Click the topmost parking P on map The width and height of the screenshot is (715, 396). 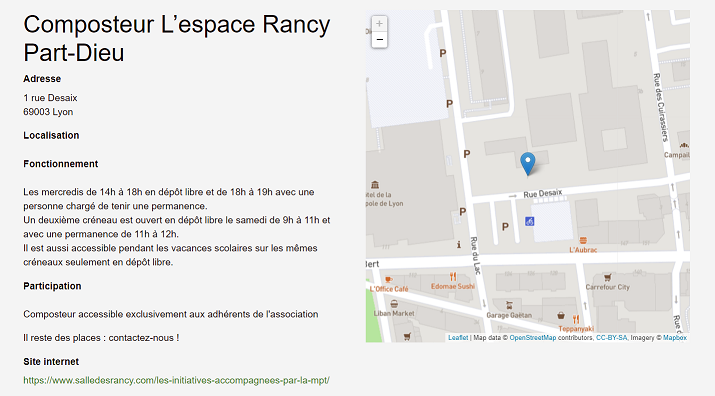click(x=442, y=53)
